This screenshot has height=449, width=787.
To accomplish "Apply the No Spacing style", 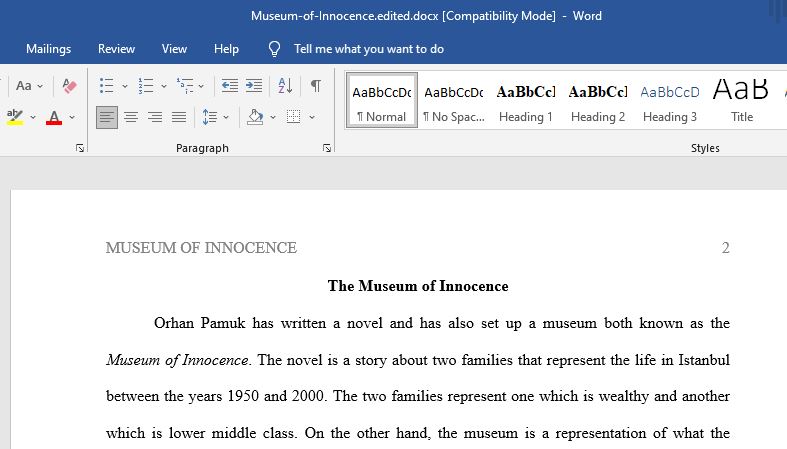I will pos(454,100).
